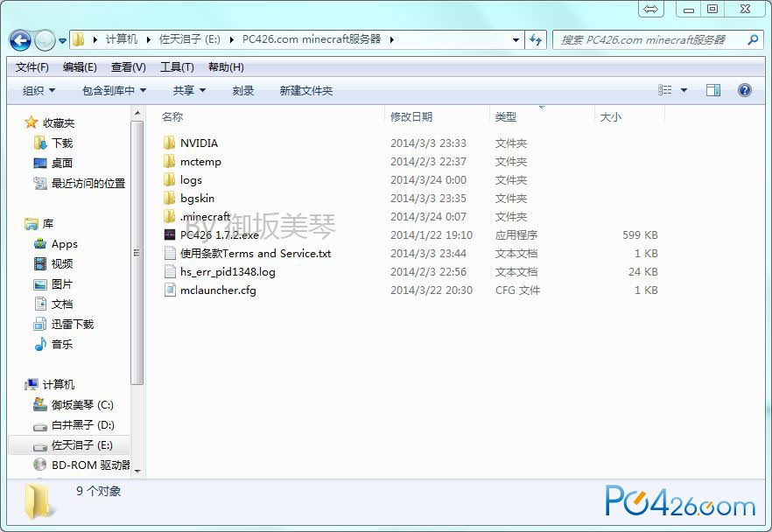Open the recent pages history dropdown

coord(62,41)
